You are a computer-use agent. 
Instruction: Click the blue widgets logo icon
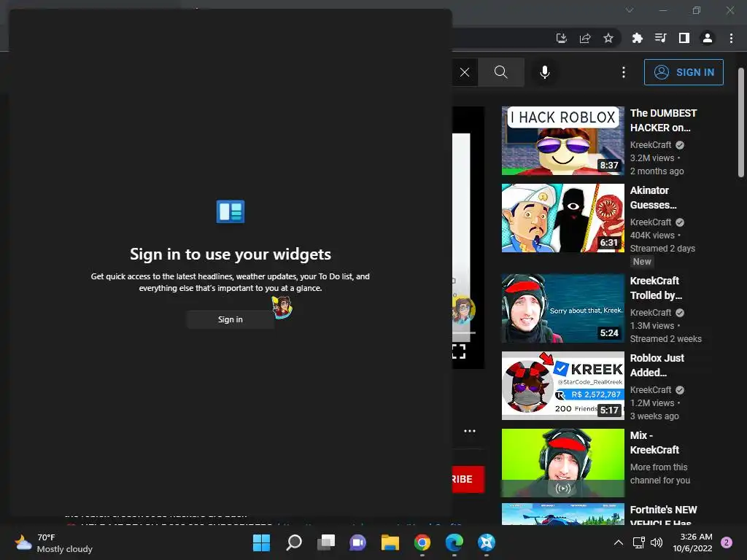pos(231,211)
